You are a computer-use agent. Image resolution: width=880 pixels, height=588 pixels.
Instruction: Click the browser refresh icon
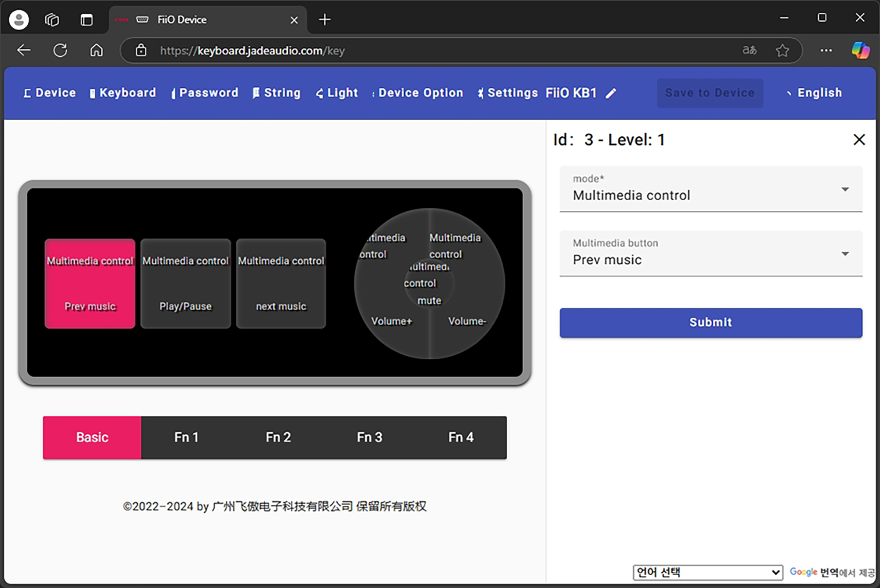(x=60, y=51)
